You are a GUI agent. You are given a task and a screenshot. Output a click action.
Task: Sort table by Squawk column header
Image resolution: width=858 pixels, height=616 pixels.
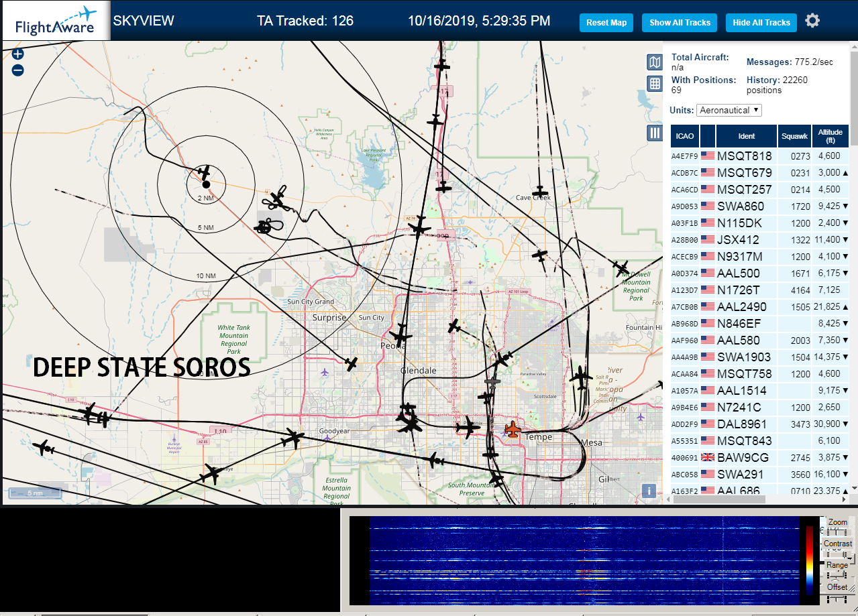pyautogui.click(x=794, y=136)
